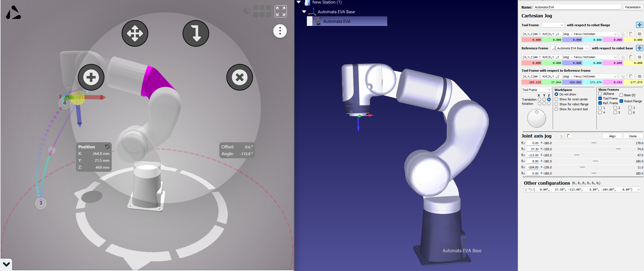644x271 pixels.
Task: Click the Angle value -113.8°
Action: point(246,154)
